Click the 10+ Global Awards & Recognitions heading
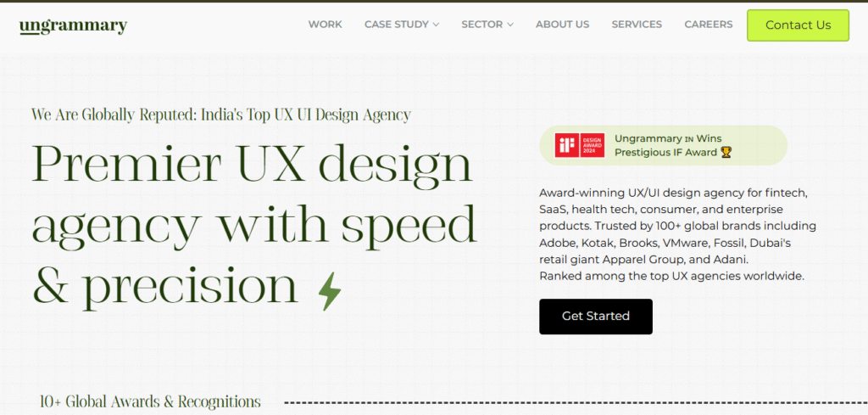The image size is (868, 415). pos(150,401)
